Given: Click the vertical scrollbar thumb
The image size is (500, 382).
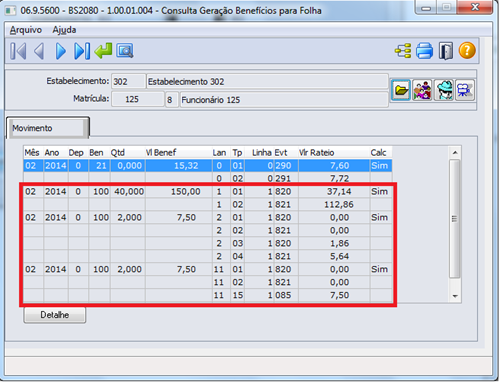Looking at the screenshot, I should pyautogui.click(x=455, y=219).
